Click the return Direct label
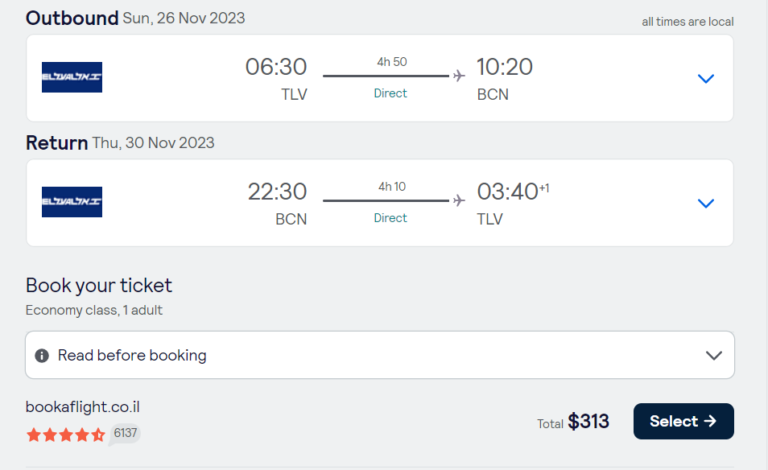Viewport: 768px width, 470px height. pyautogui.click(x=390, y=218)
